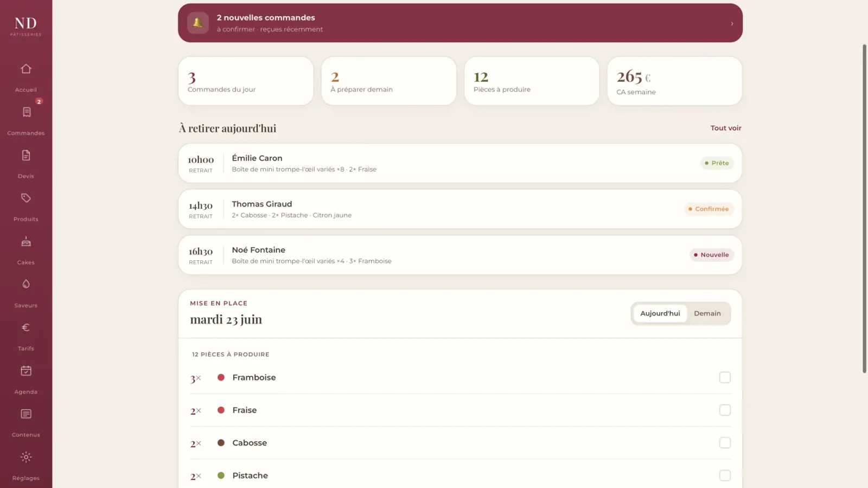The width and height of the screenshot is (868, 488).
Task: Click the red badge on Commandes
Action: pos(39,101)
